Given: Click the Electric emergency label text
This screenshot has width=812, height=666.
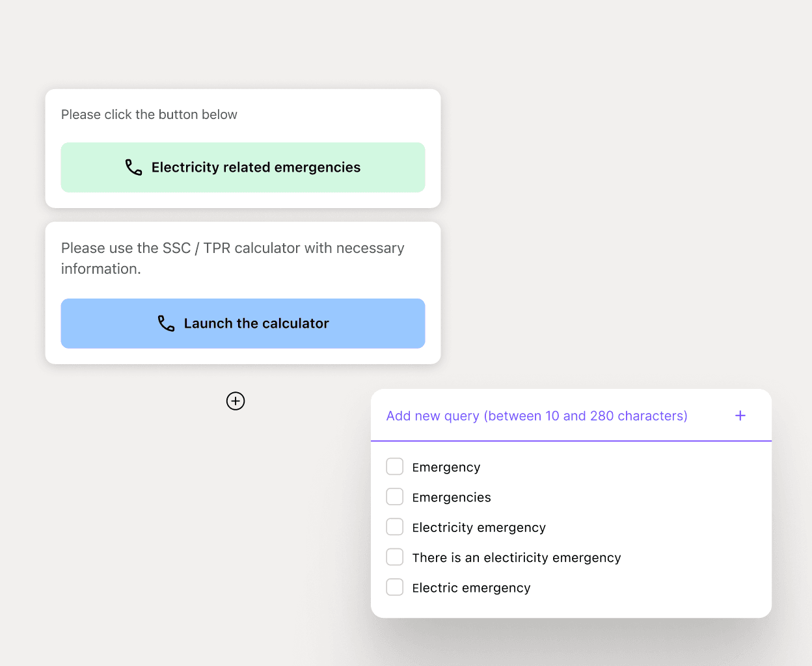Looking at the screenshot, I should click(471, 587).
